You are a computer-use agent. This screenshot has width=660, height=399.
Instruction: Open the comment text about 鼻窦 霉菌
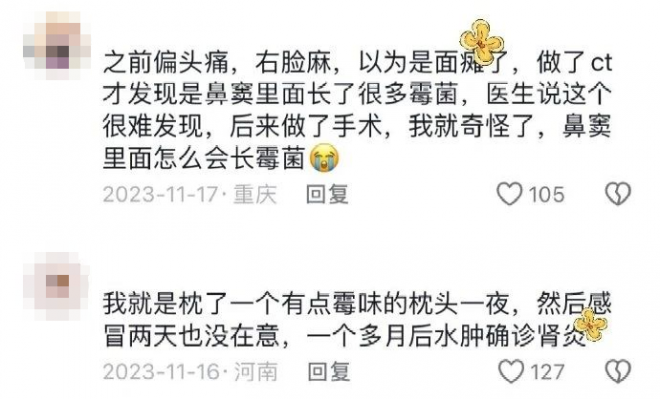(357, 110)
